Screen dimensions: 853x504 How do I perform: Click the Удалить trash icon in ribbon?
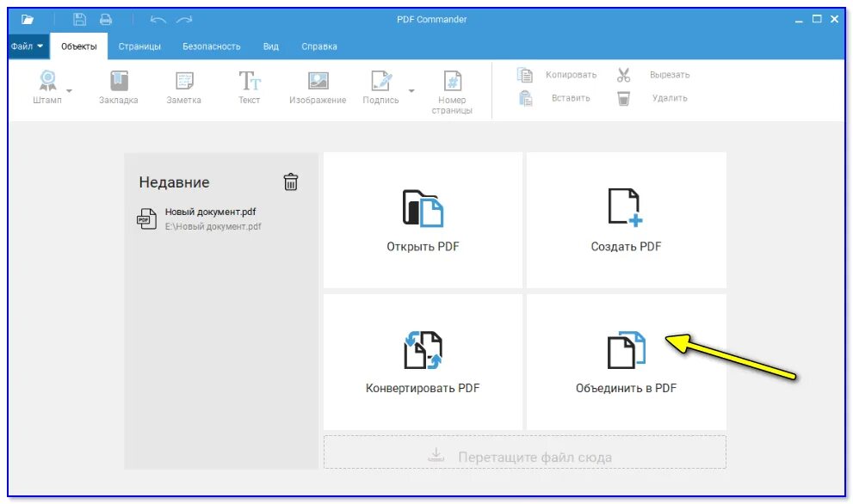623,98
